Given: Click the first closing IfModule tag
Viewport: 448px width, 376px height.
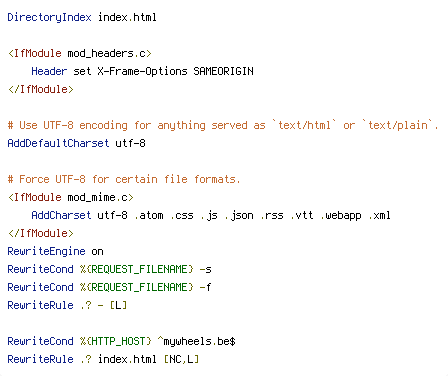Looking at the screenshot, I should 41,89.
